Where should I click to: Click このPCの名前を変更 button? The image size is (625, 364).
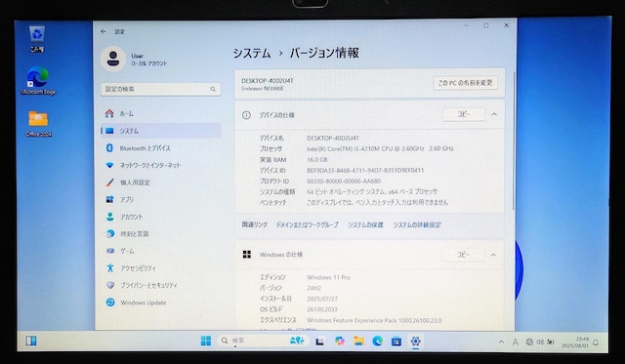(465, 83)
